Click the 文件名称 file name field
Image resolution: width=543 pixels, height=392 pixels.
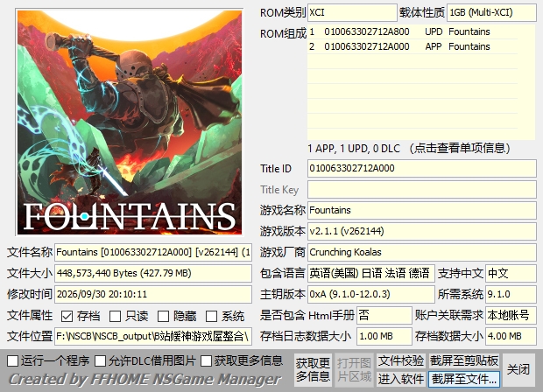tap(153, 252)
